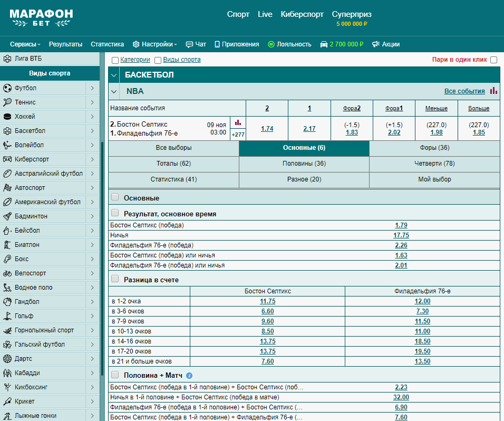Viewport: 504px width, 421px height.
Task: Select the Biathlon skier icon
Action: [7, 245]
